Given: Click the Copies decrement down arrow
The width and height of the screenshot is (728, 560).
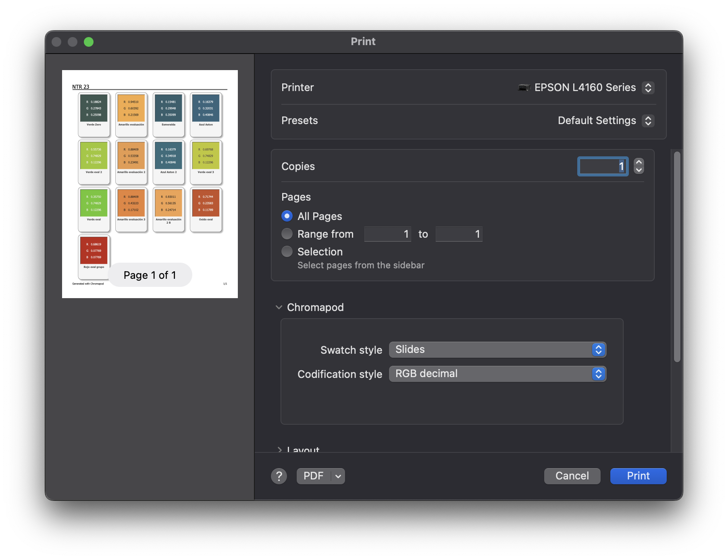Looking at the screenshot, I should (x=639, y=170).
